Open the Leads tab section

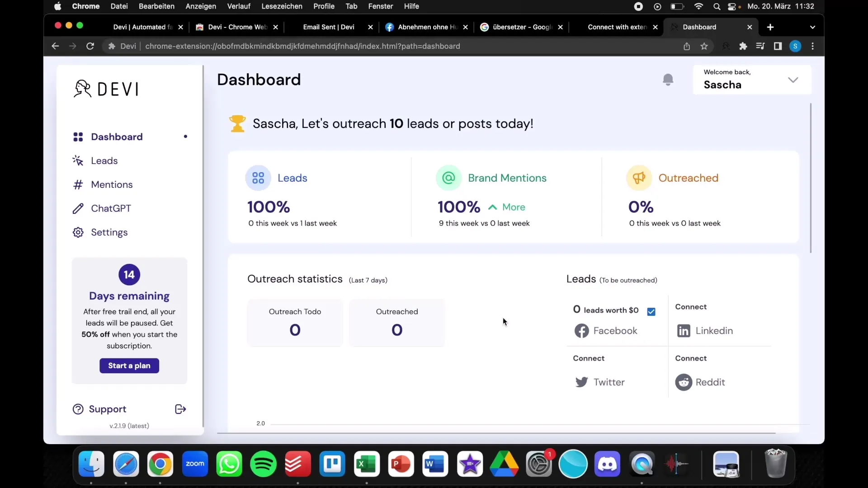[x=104, y=161]
